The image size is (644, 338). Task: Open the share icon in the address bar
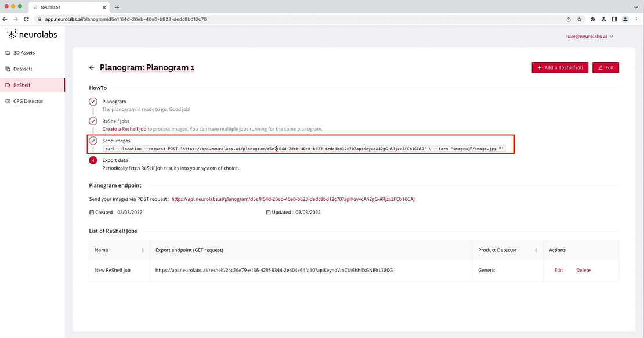coord(569,19)
